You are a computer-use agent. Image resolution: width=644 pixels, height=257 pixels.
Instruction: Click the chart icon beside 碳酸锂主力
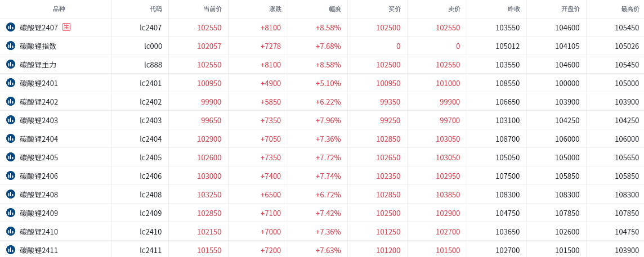pos(11,64)
